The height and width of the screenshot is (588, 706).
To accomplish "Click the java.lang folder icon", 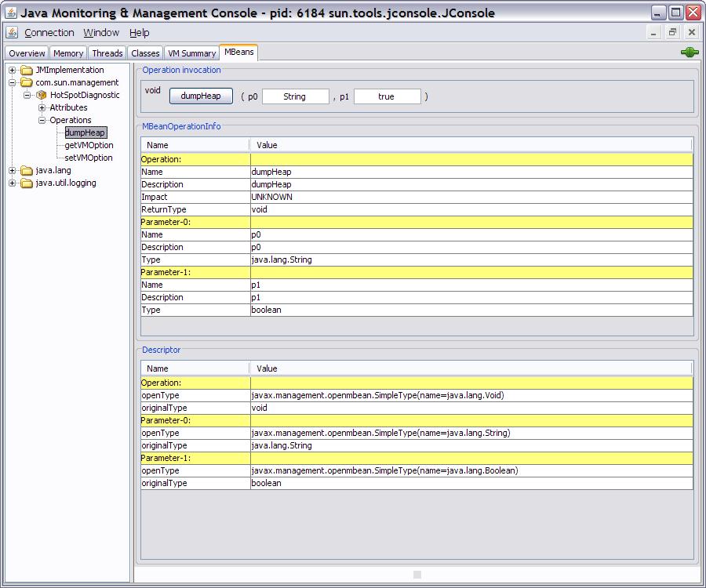I will pos(27,170).
